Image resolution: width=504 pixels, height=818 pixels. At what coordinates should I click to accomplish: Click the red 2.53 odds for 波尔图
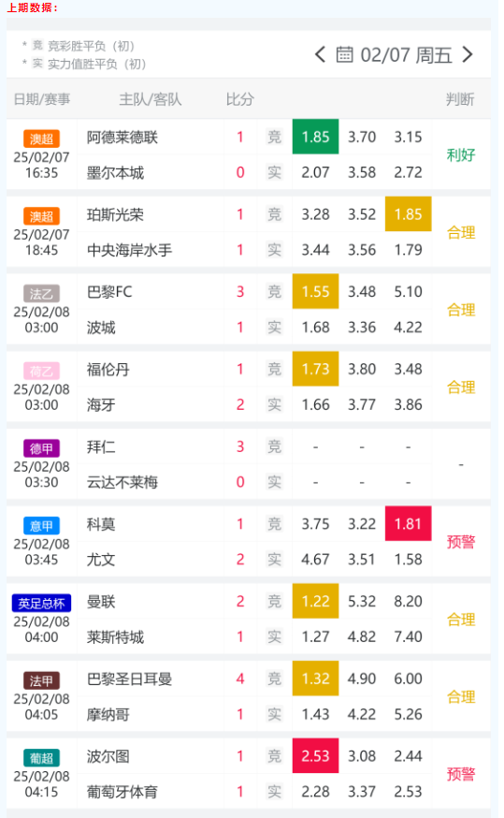point(315,755)
